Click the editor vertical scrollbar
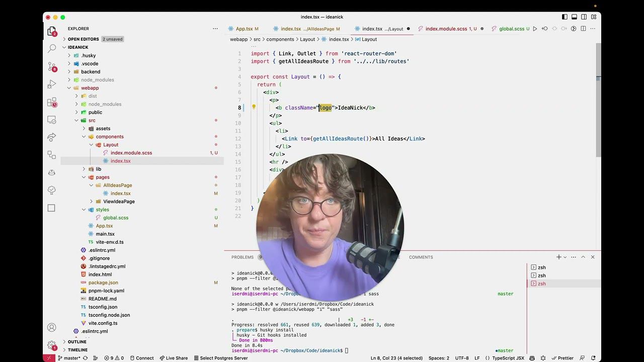Viewport: 644px width, 362px height. coord(598,101)
